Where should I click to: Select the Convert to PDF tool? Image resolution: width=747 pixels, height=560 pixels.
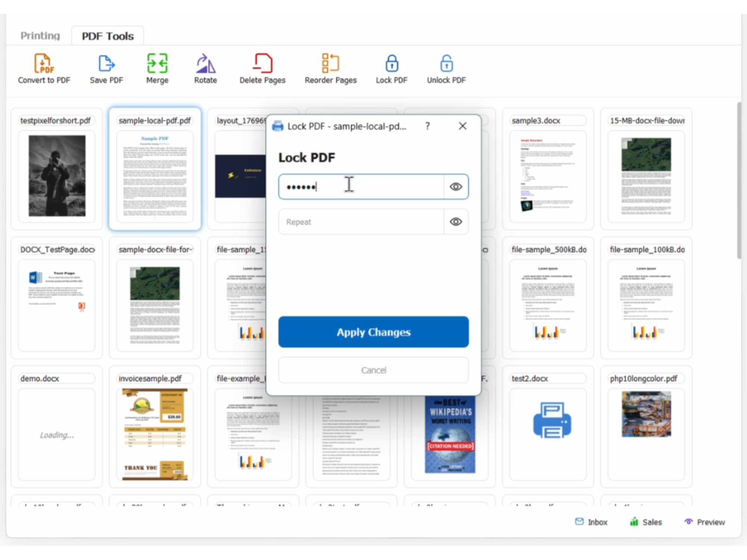(x=44, y=68)
